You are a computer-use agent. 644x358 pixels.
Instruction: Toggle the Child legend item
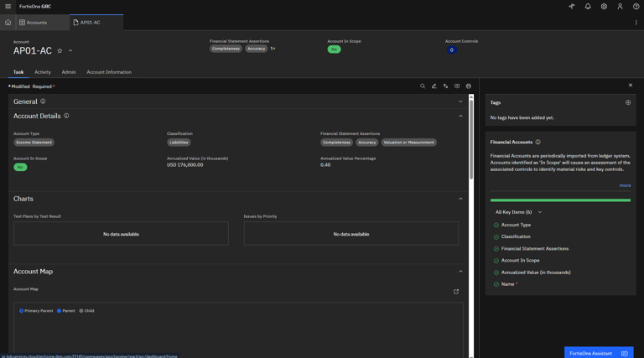[x=86, y=311]
